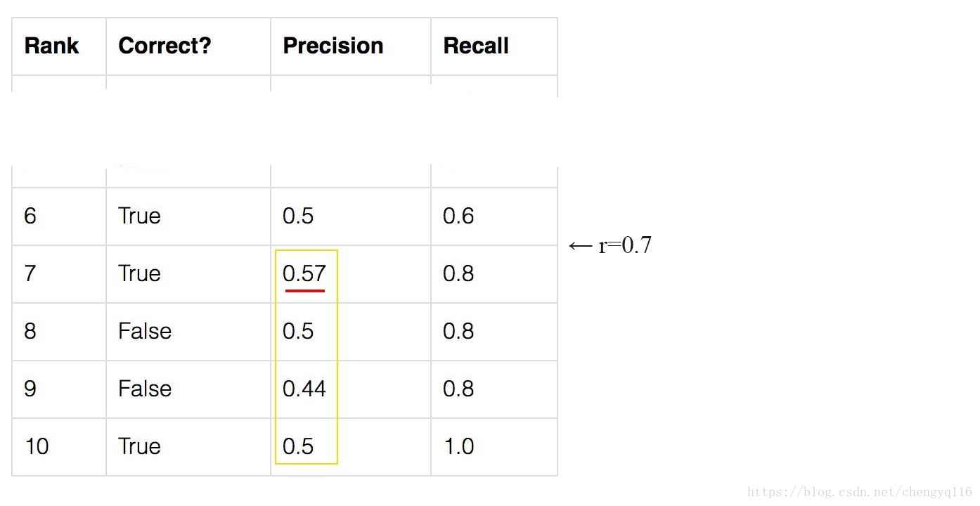Click False in the rank 8 row
This screenshot has width=980, height=506.
point(145,331)
